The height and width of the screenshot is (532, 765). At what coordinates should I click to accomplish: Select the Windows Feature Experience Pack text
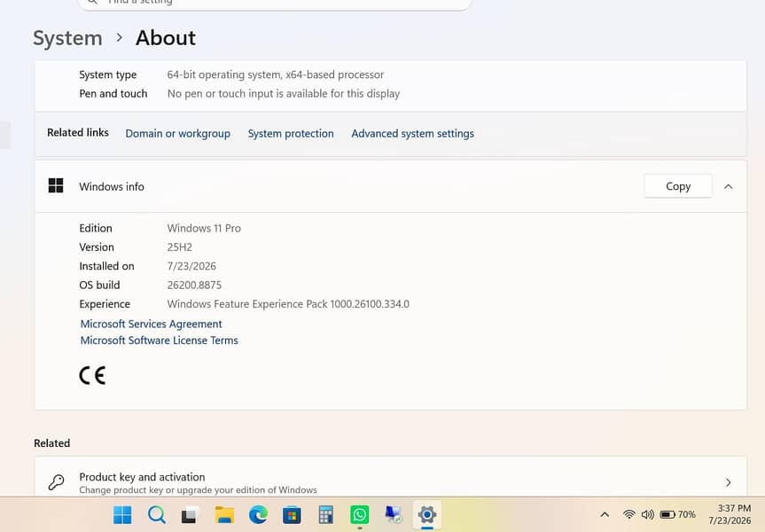tap(288, 304)
